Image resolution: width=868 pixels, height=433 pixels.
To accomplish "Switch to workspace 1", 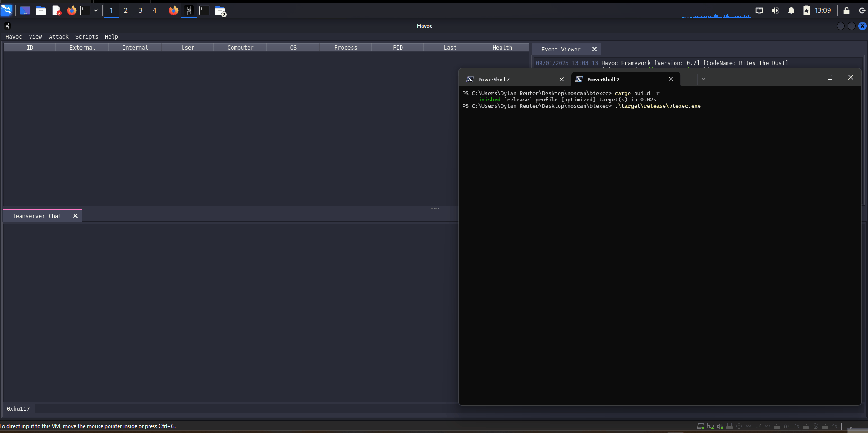I will 111,10.
